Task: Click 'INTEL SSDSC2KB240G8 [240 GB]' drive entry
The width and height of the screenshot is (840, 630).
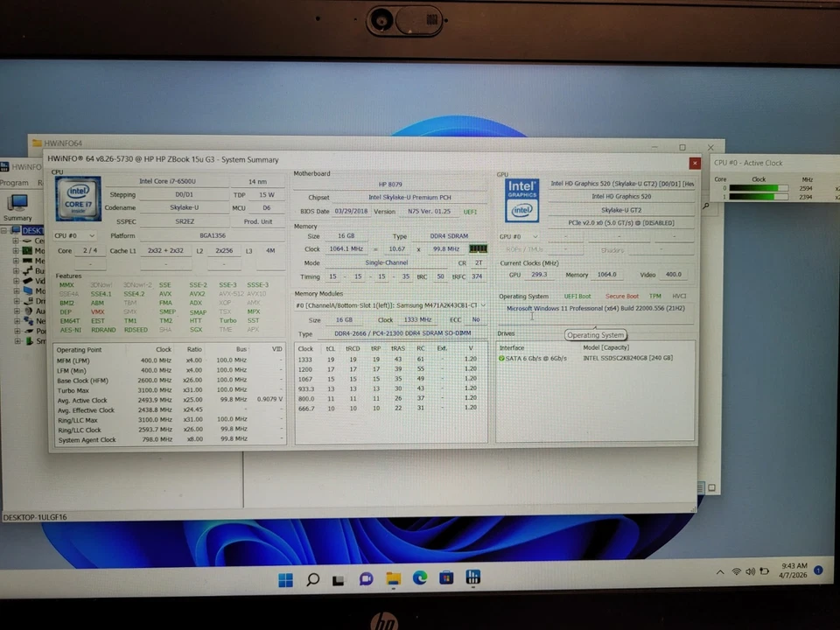Action: pos(627,358)
